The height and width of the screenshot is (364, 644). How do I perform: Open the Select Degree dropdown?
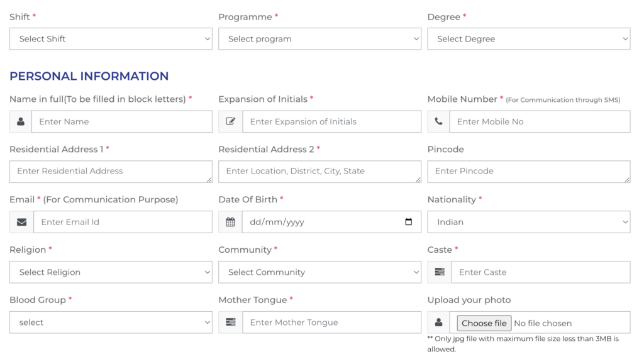coord(528,38)
